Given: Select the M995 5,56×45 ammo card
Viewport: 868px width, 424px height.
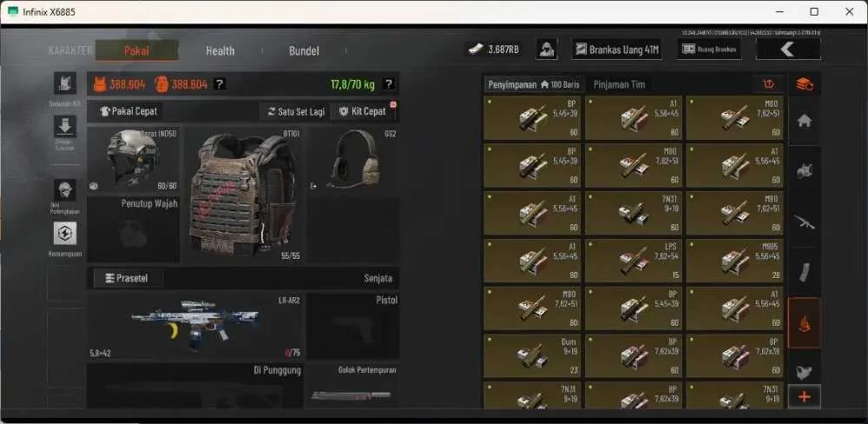Looking at the screenshot, I should pyautogui.click(x=734, y=261).
